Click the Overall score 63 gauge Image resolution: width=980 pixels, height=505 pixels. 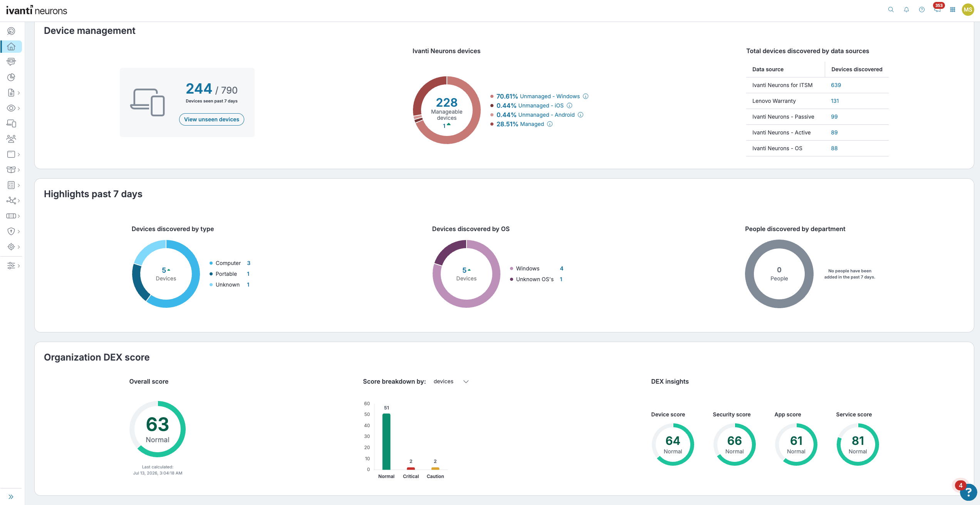tap(158, 429)
